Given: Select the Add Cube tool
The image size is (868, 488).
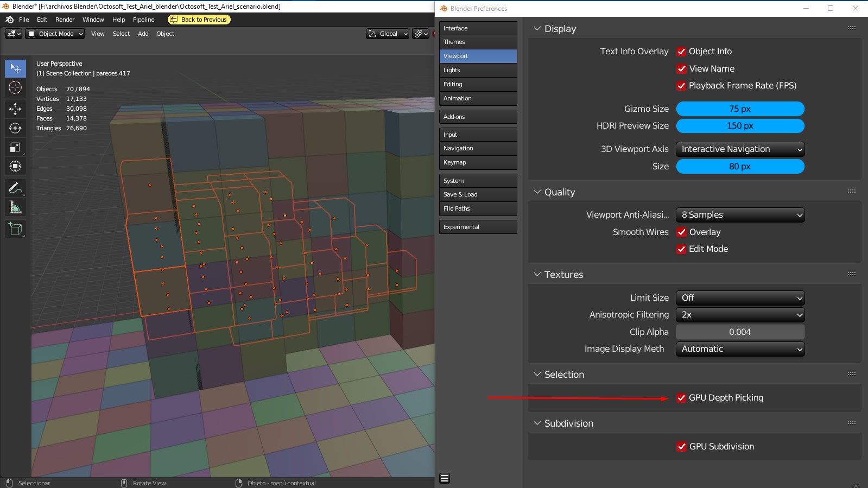Looking at the screenshot, I should (15, 229).
